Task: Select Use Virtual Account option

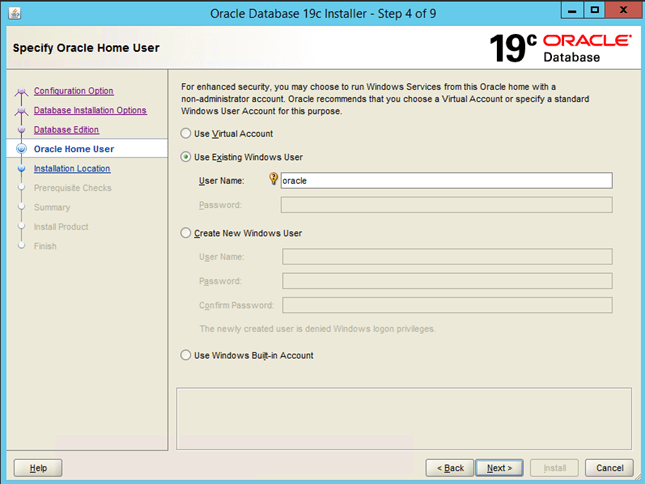Action: coord(184,133)
